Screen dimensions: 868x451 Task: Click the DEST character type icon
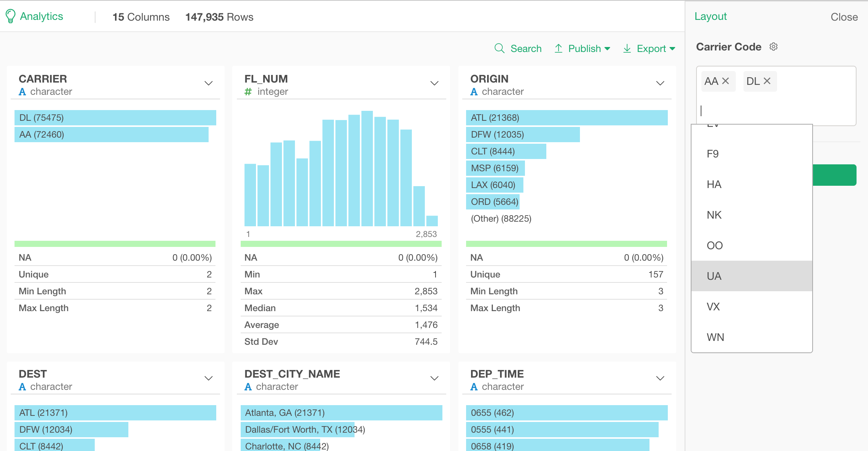(23, 387)
